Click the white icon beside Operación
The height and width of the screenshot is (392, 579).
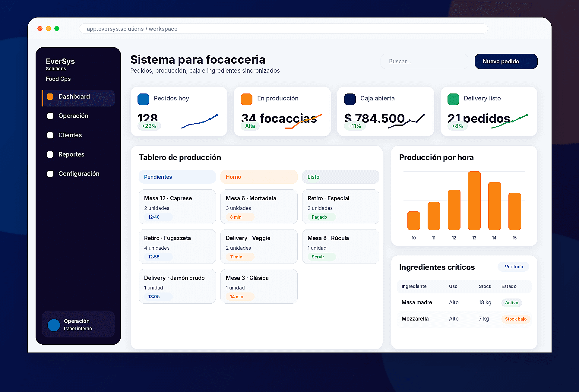click(x=50, y=116)
